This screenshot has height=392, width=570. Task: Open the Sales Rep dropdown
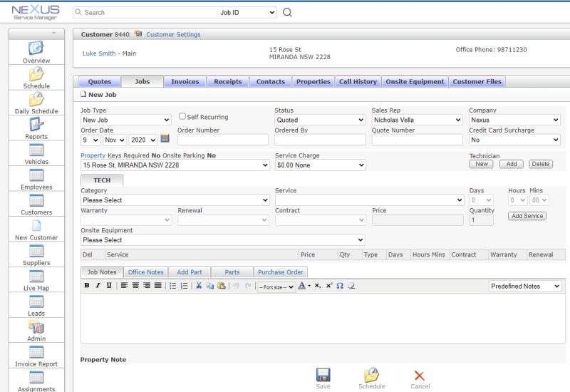click(417, 120)
